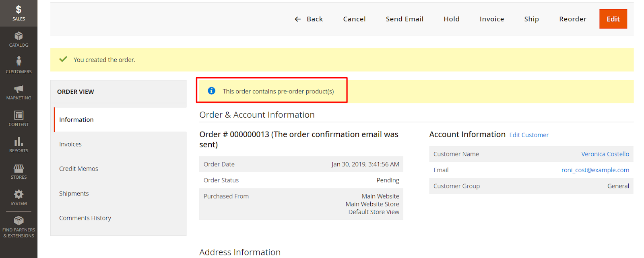
Task: Open the Stores sidebar icon
Action: 19,168
